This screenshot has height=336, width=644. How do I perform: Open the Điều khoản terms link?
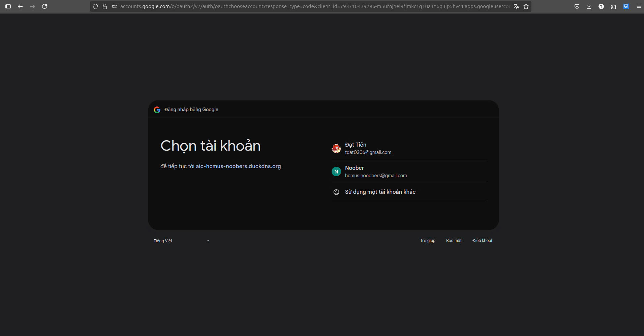point(483,241)
